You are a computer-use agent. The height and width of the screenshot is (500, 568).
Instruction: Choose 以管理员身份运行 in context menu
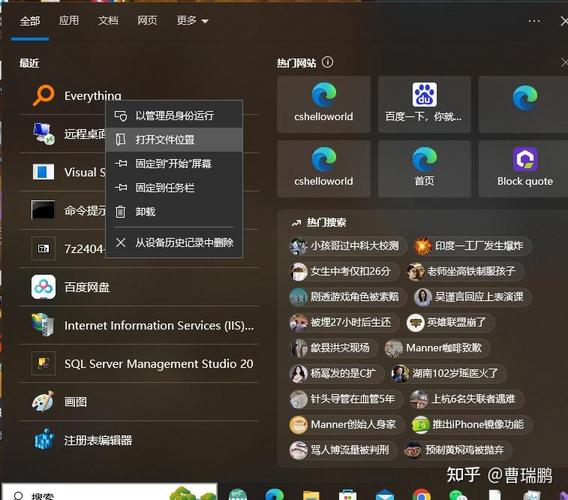(174, 116)
